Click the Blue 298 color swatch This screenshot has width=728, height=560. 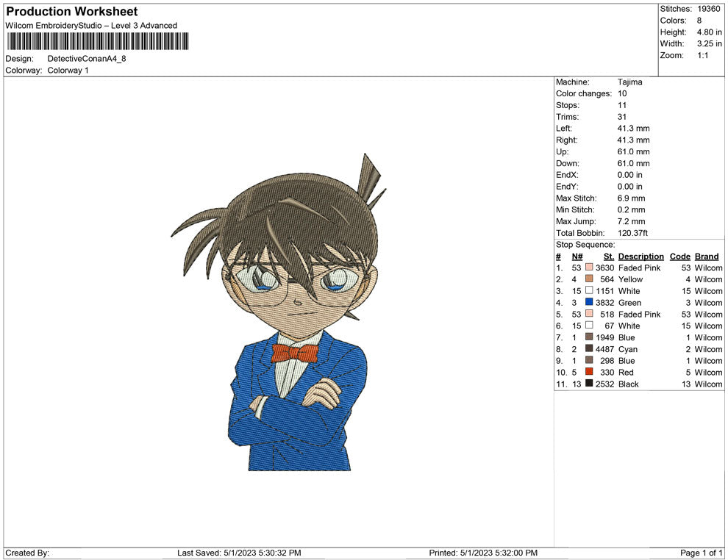point(589,360)
